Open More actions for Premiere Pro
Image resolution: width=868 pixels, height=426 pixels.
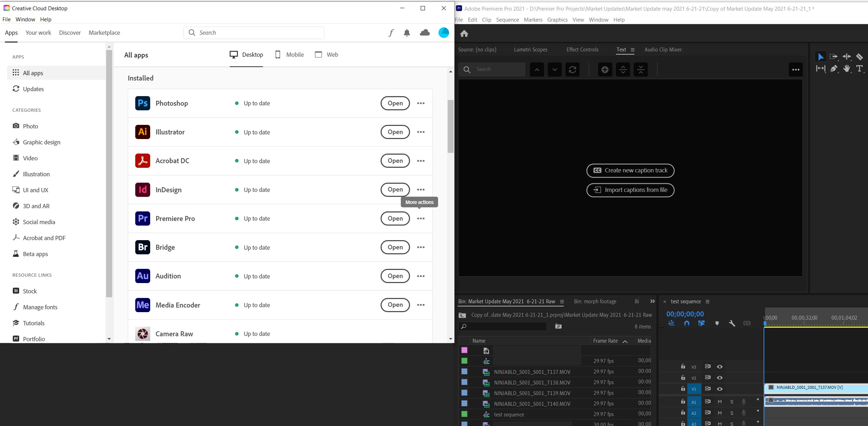click(421, 218)
